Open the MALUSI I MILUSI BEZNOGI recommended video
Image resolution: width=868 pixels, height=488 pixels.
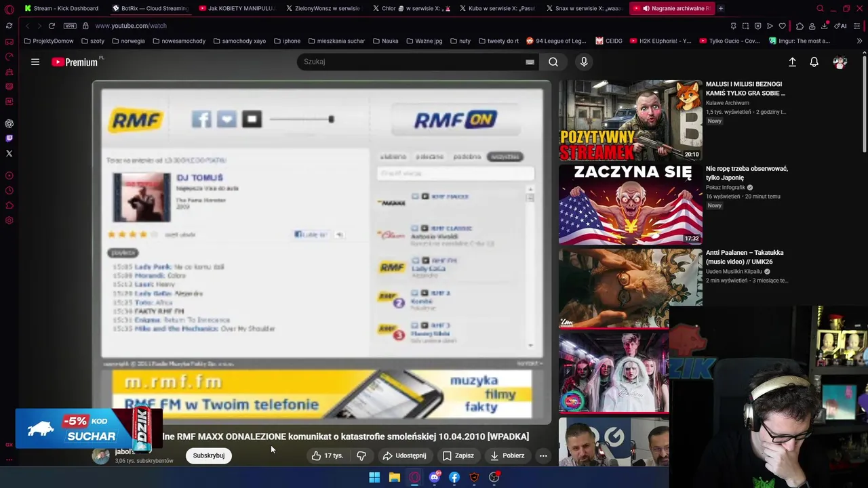point(631,121)
